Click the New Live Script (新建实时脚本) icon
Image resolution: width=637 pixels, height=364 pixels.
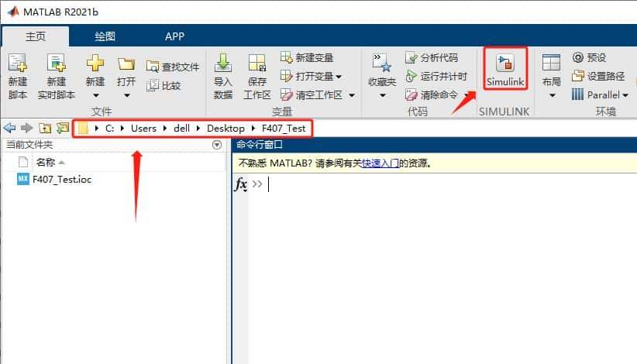pos(56,64)
